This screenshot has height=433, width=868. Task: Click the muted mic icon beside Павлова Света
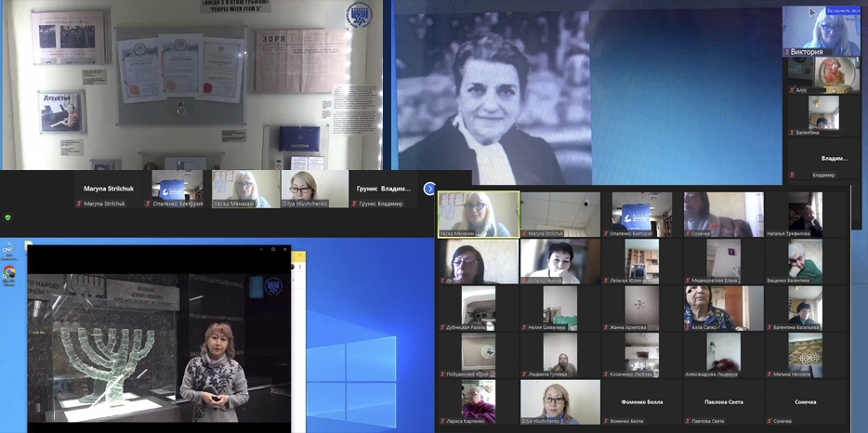coord(689,421)
